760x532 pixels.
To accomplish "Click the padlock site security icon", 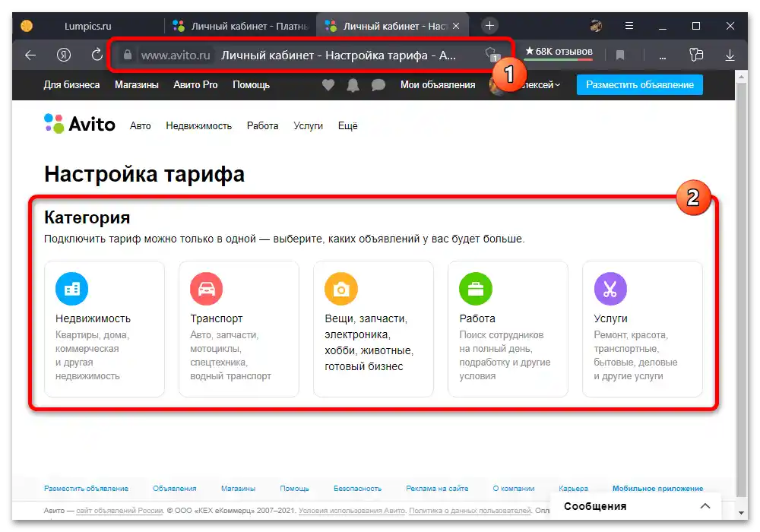I will coord(128,55).
